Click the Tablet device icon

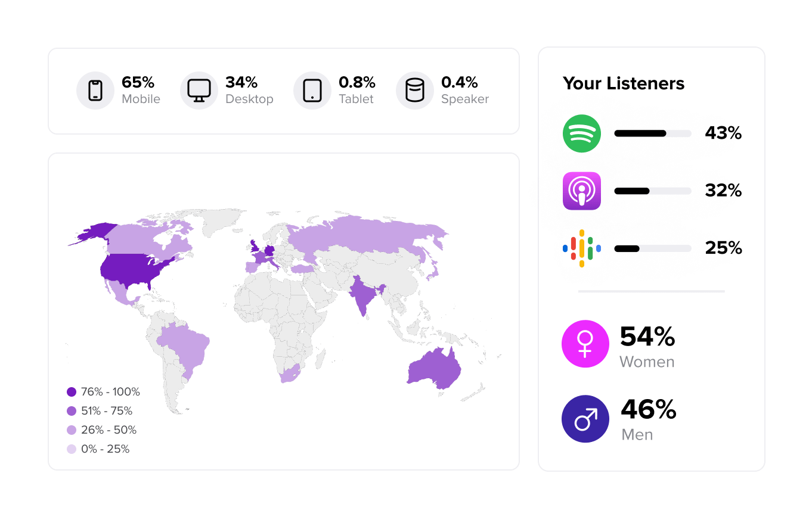coord(312,91)
